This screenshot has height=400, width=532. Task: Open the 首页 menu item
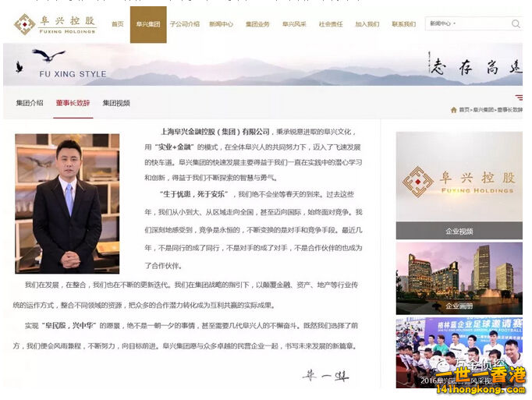tap(117, 24)
